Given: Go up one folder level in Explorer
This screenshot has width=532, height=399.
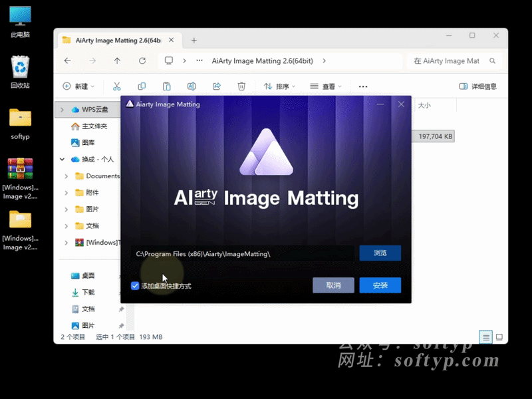Looking at the screenshot, I should point(117,61).
